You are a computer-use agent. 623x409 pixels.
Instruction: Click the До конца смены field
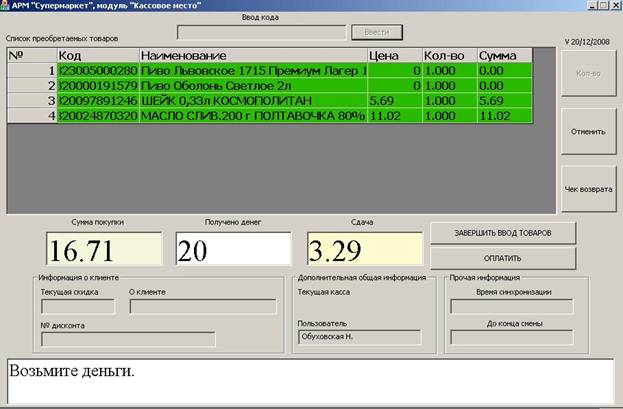tap(511, 337)
